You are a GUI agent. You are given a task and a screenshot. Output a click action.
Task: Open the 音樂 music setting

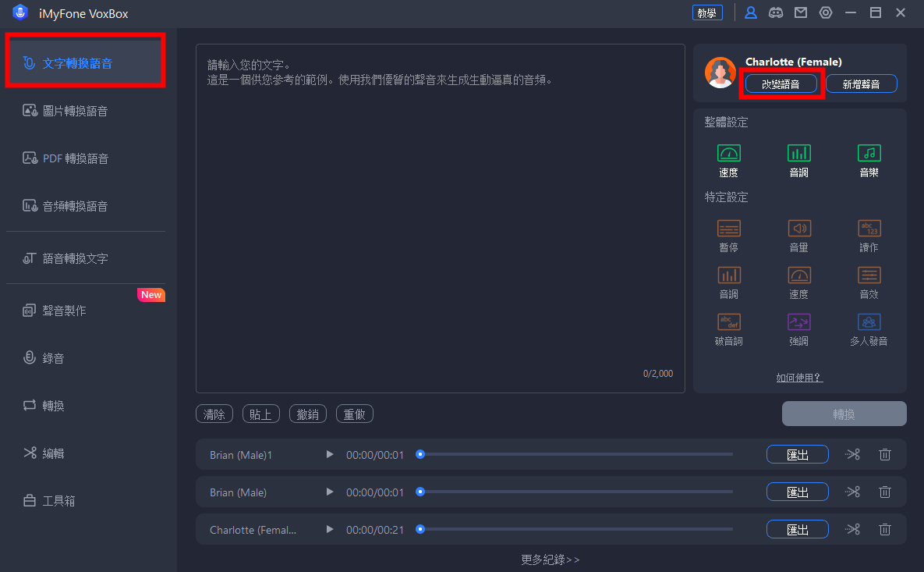(x=869, y=161)
